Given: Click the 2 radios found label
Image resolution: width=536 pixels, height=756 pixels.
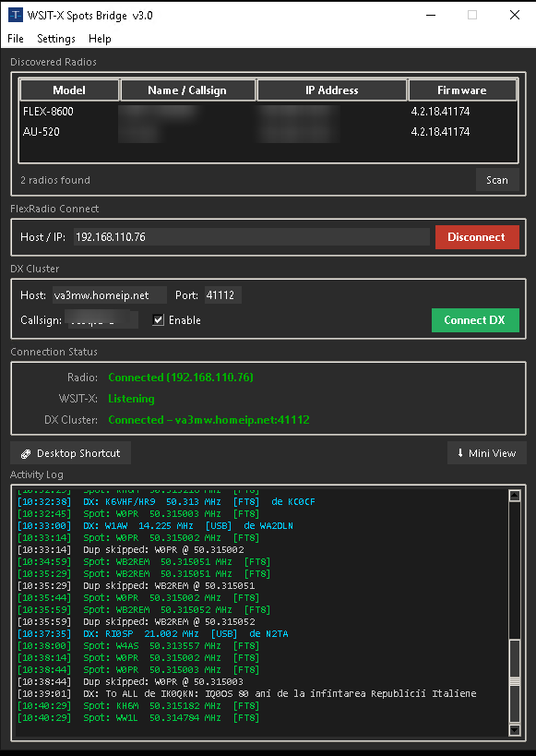Looking at the screenshot, I should (x=55, y=180).
